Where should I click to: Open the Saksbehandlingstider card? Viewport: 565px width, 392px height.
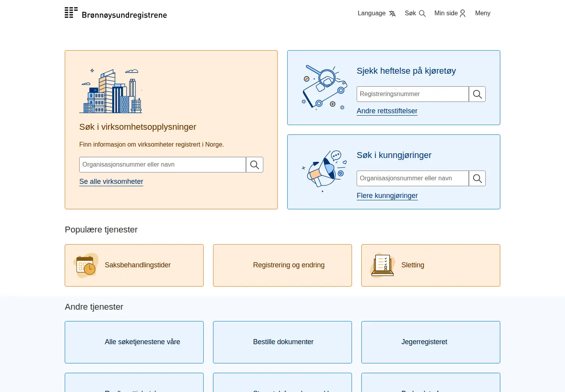(x=134, y=265)
